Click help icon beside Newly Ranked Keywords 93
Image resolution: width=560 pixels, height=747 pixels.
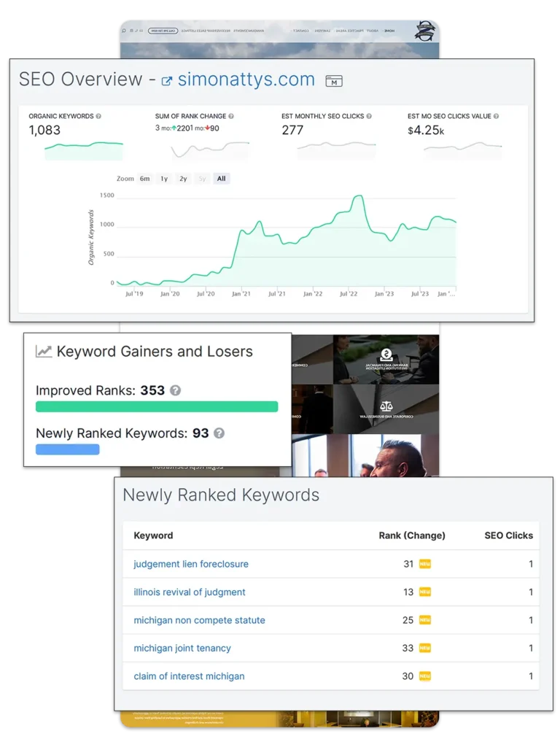click(x=219, y=433)
